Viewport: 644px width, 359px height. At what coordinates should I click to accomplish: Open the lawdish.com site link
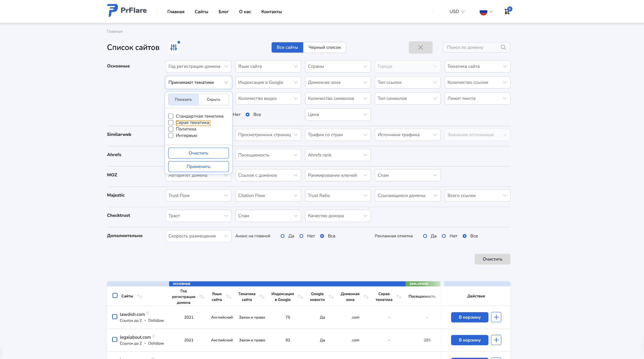tap(132, 314)
